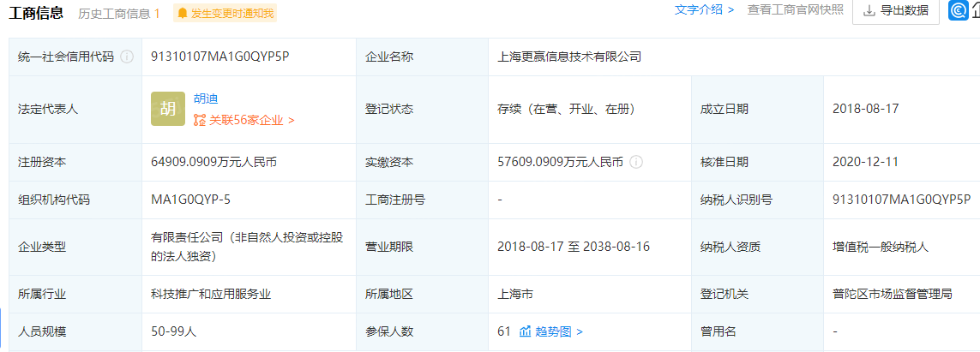The height and width of the screenshot is (352, 980).
Task: Click the relation graph icon before 关联56家企业
Action: [199, 121]
